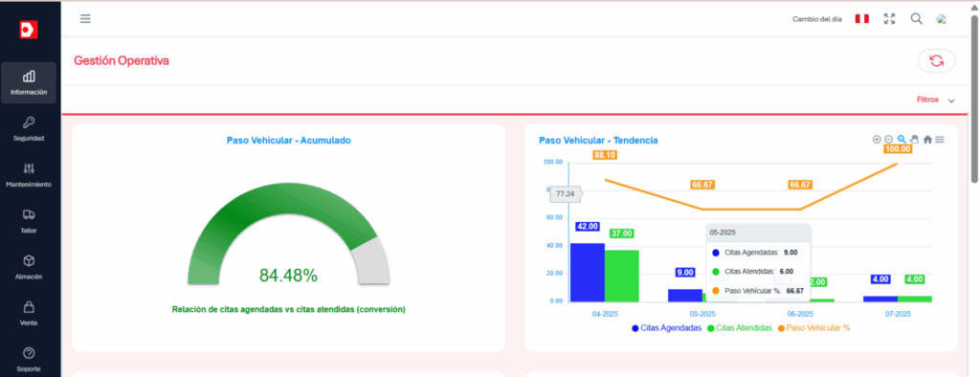Open the chart export menu icon
The image size is (980, 377).
point(940,140)
